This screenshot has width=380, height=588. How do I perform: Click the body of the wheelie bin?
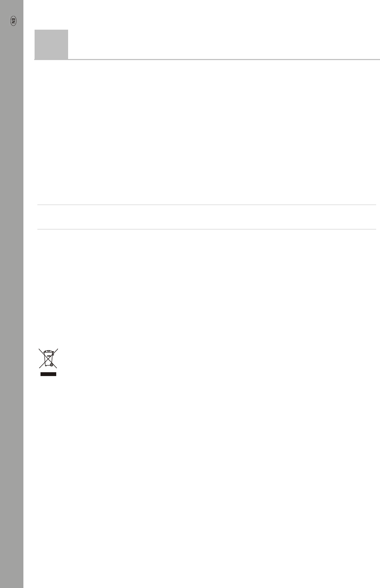(x=48, y=359)
